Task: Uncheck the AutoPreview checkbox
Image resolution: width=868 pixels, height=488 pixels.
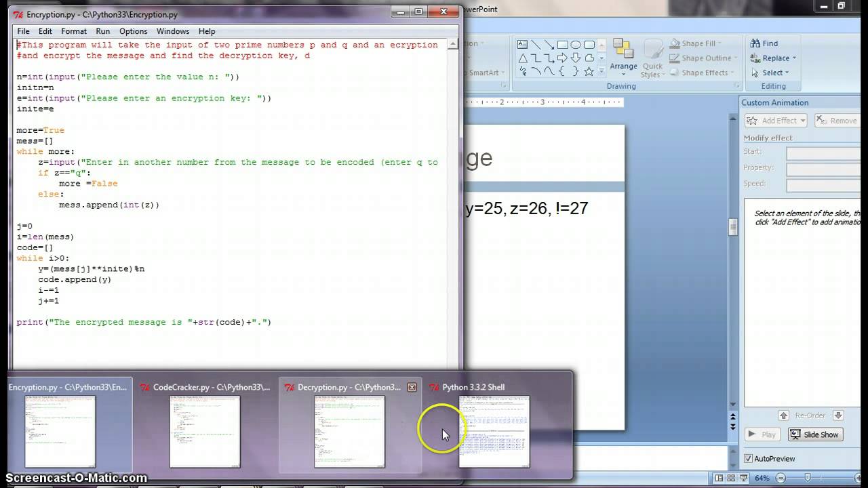Action: tap(748, 459)
